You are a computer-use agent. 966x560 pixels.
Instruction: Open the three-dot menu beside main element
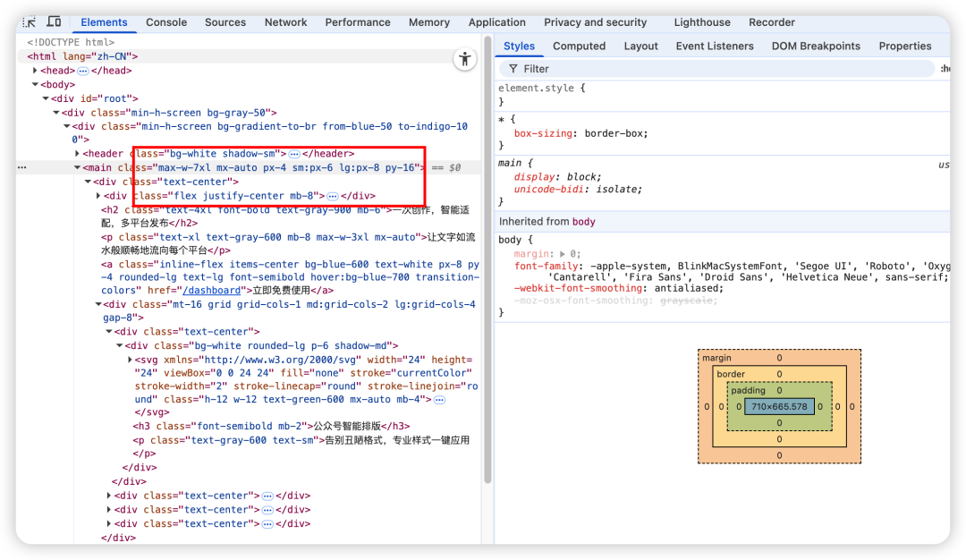(22, 167)
